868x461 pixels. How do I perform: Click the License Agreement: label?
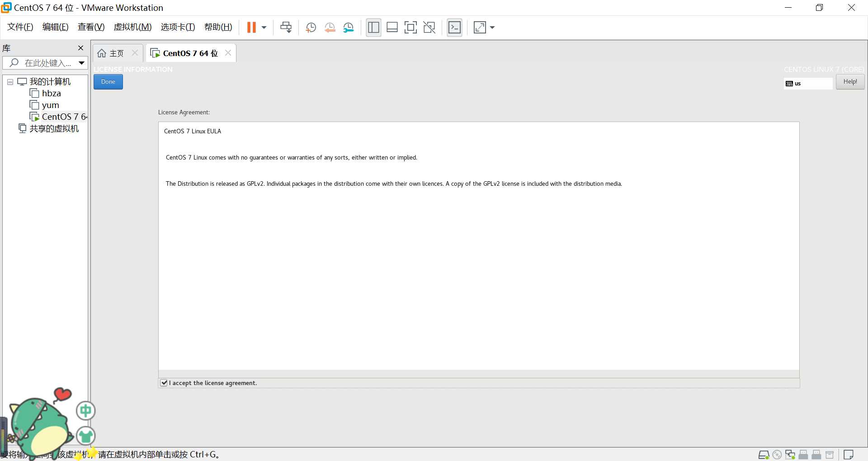point(184,112)
